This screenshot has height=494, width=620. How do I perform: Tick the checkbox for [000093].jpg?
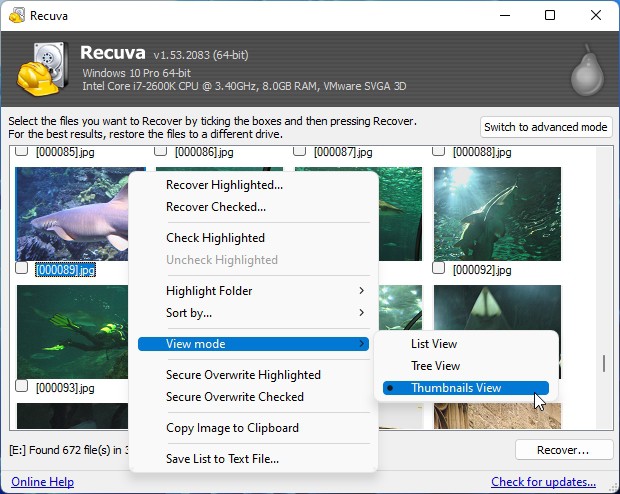pyautogui.click(x=21, y=386)
